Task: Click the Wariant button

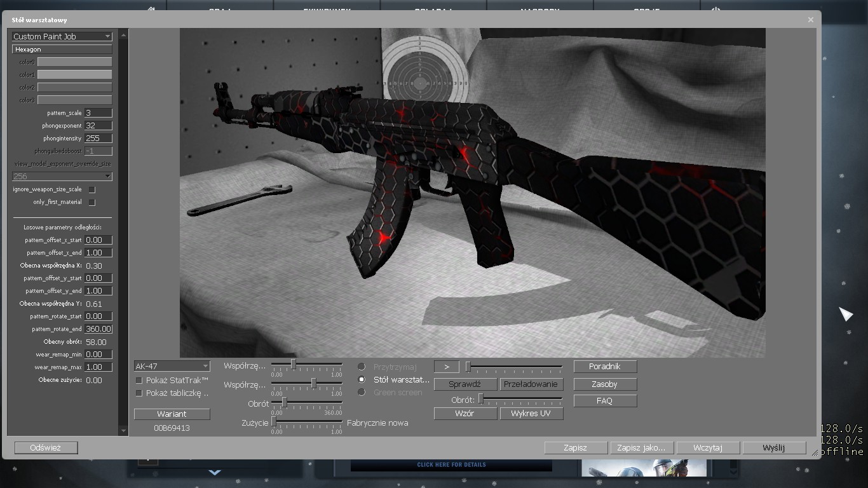Action: [172, 414]
